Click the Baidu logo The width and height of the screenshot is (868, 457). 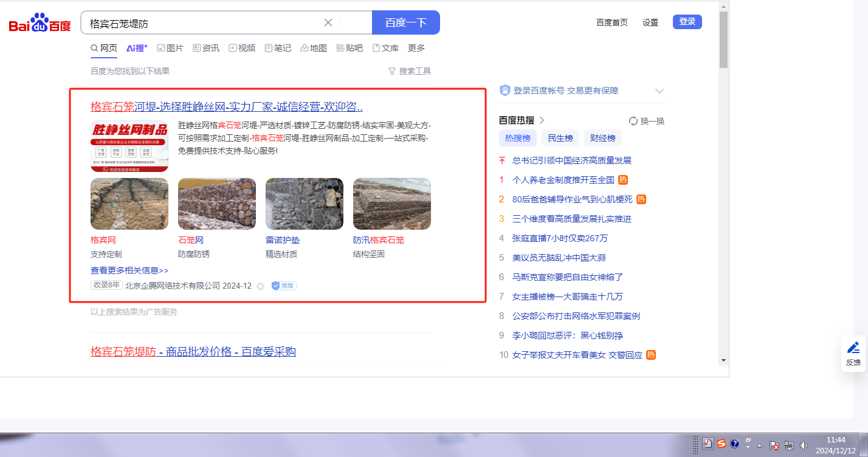pyautogui.click(x=40, y=23)
